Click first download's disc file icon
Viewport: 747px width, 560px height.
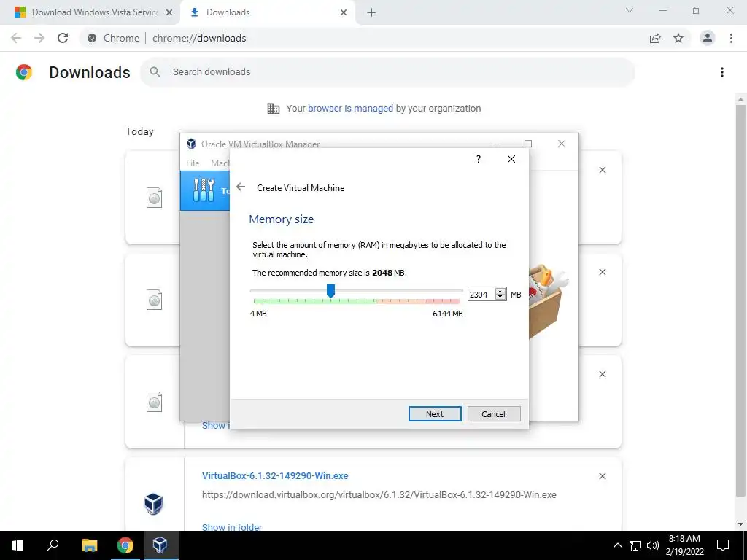[x=154, y=198]
